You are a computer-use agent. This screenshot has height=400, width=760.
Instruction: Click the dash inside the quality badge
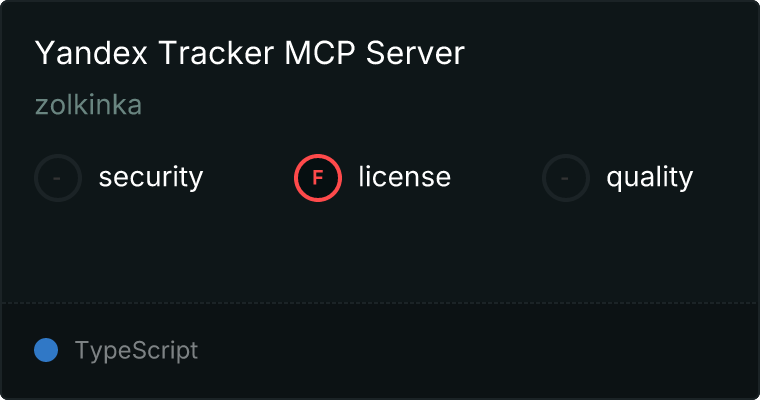pos(565,178)
